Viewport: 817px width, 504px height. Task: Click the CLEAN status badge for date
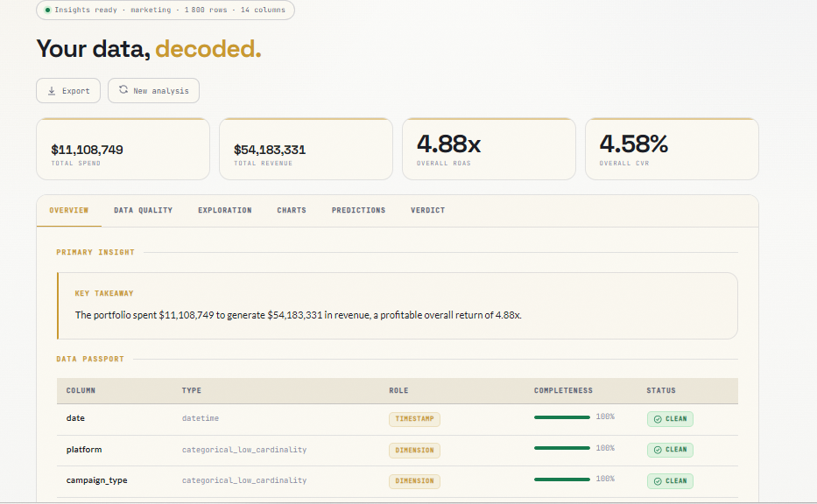coord(670,419)
